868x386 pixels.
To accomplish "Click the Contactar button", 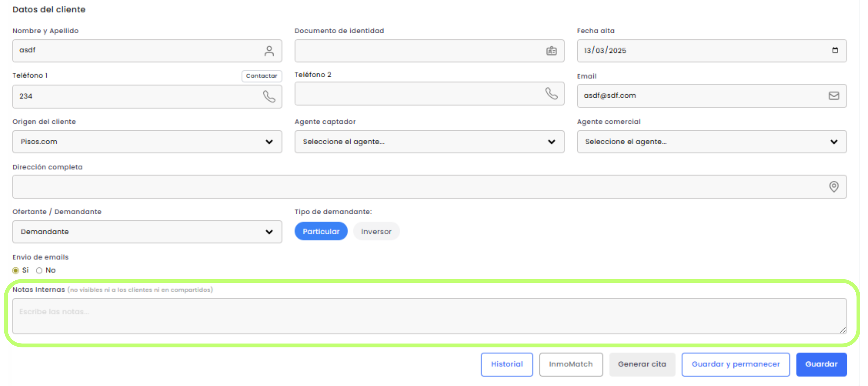I will coord(261,76).
